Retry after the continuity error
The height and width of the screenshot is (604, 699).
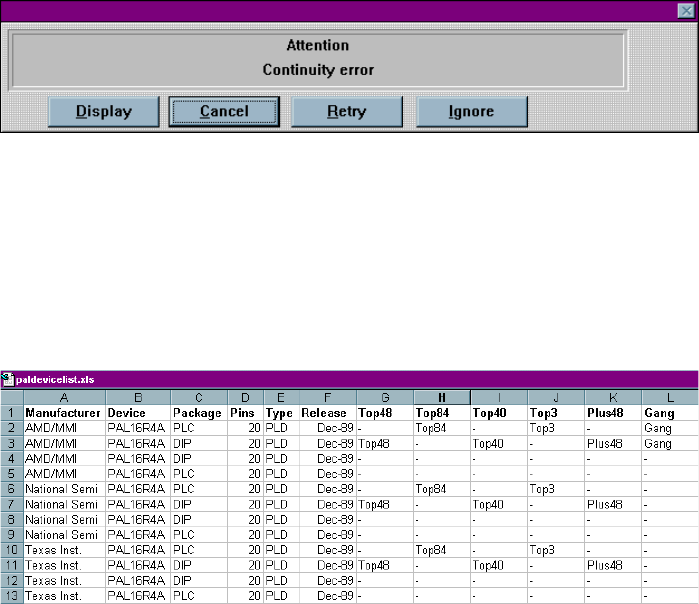coord(347,111)
